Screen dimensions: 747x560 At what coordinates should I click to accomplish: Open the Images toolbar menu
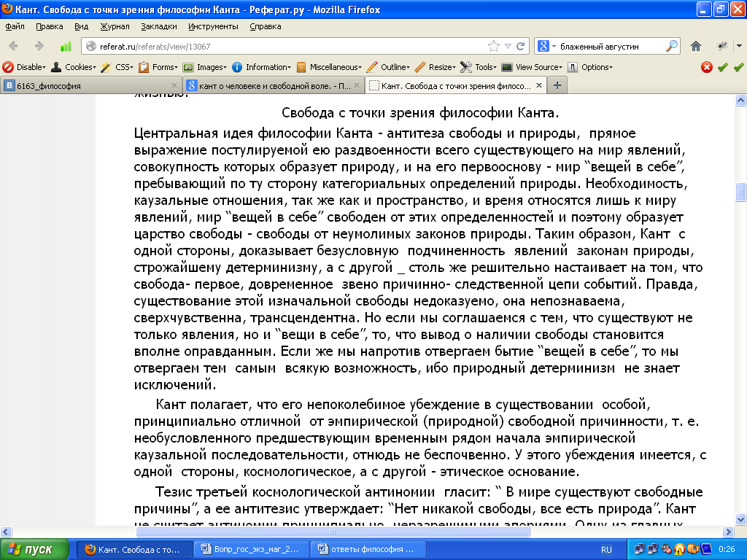coord(205,67)
